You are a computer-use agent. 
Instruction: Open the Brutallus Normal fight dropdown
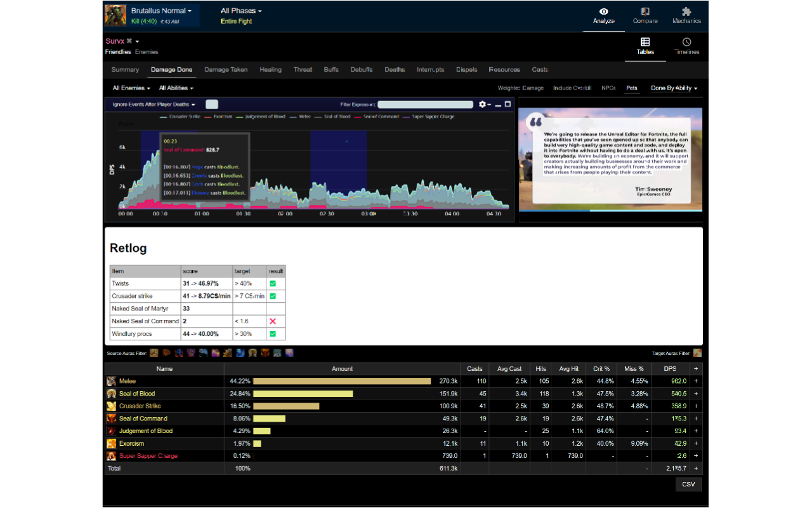[x=161, y=11]
